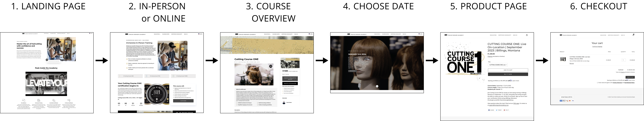
Task: Click the FAQs page link
Action: [516, 103]
